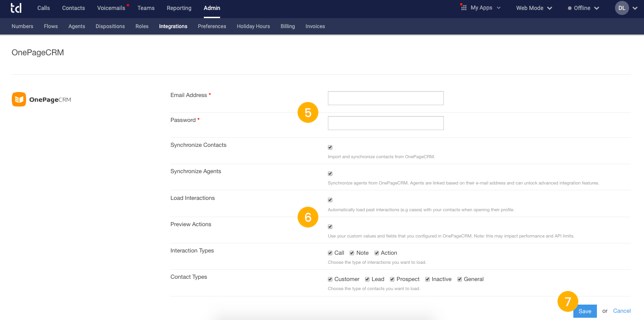
Task: Click 'Choose the type of contacts' help text
Action: coord(374,289)
